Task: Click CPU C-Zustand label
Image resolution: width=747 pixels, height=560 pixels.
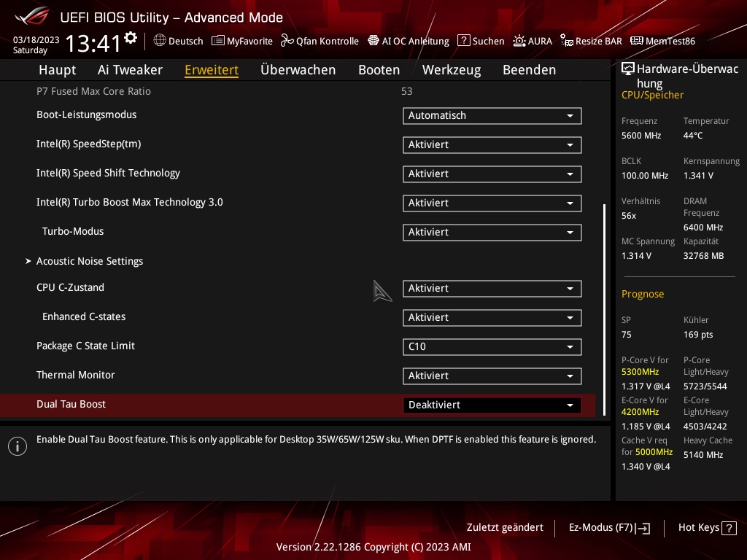Action: point(70,287)
